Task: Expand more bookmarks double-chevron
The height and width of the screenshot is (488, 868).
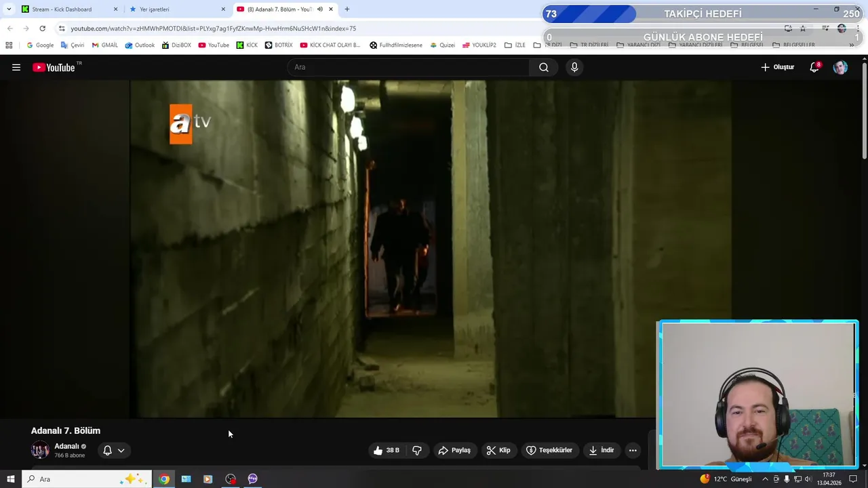Action: 852,45
